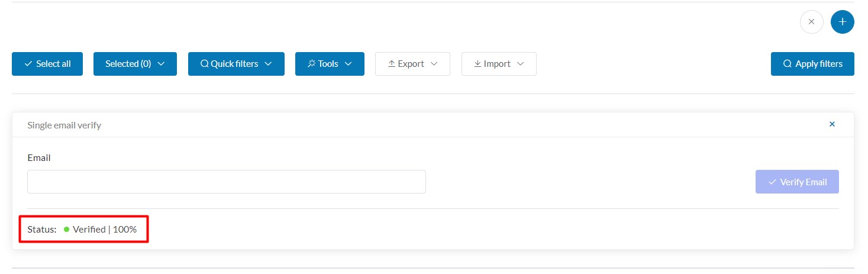Expand the Tools dropdown chevron
Viewport: 868px width, 274px height.
(348, 64)
